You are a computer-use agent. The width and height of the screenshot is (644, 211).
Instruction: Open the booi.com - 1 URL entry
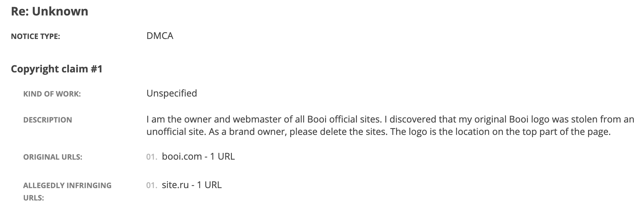(x=198, y=156)
